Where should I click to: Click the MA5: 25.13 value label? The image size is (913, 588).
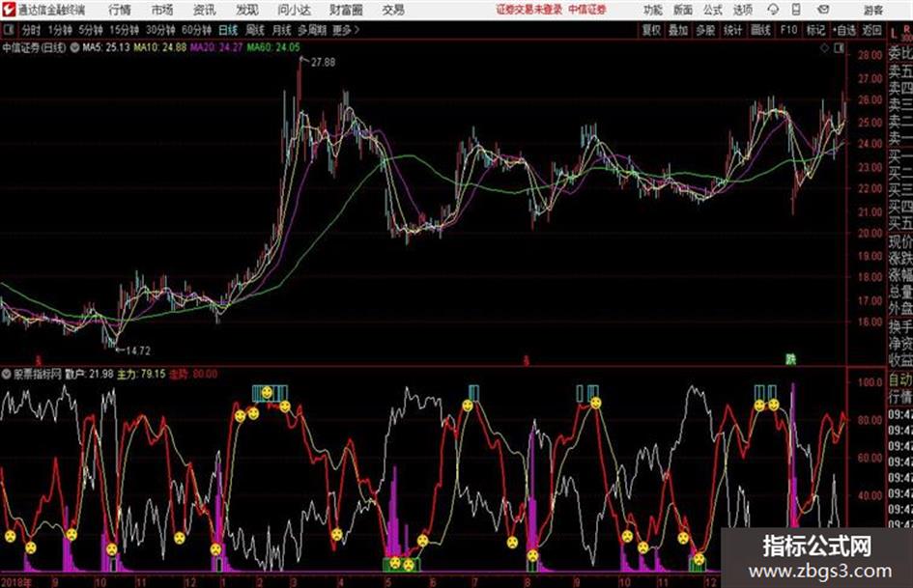point(106,47)
